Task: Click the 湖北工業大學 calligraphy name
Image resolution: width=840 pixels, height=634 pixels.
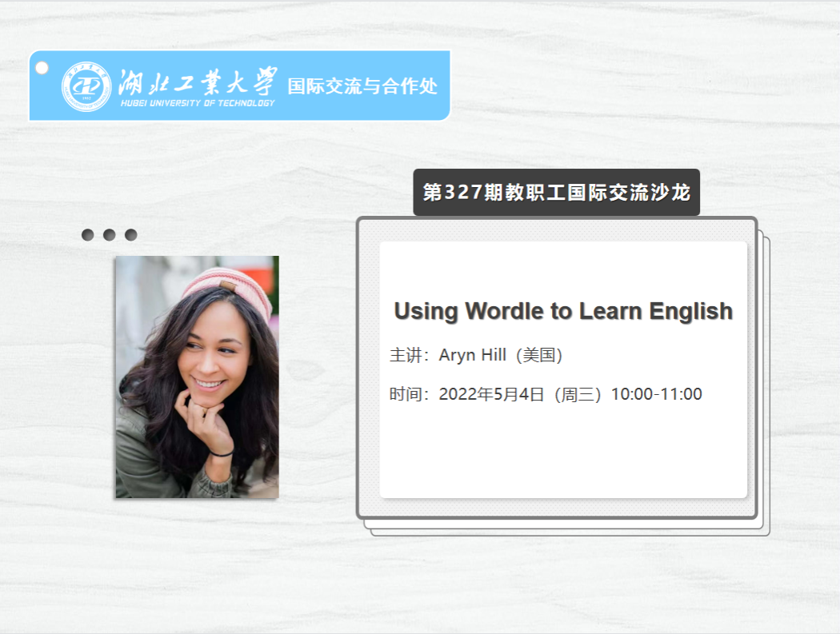Action: click(197, 81)
